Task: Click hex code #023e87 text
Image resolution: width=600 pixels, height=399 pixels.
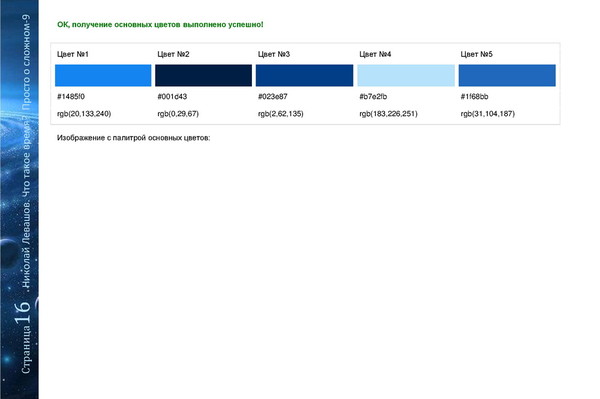Action: click(272, 97)
